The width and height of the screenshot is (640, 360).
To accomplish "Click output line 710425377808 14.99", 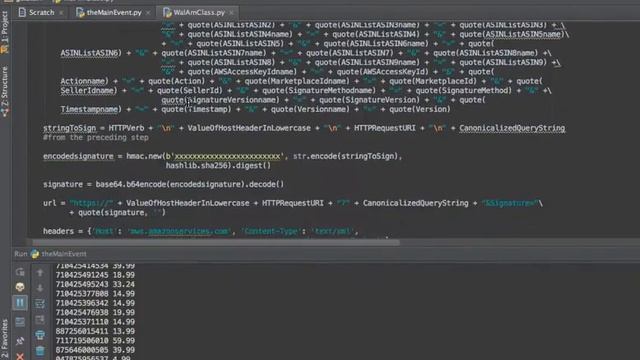I will pos(95,294).
